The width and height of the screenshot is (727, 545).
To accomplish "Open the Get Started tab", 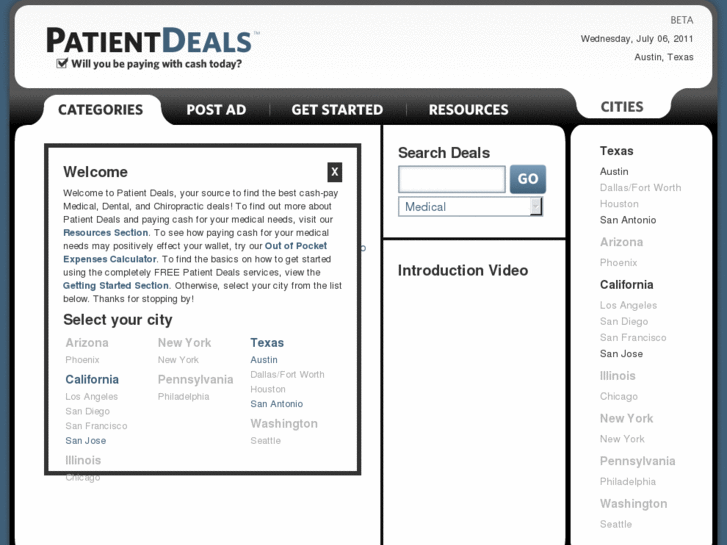I will click(x=337, y=109).
